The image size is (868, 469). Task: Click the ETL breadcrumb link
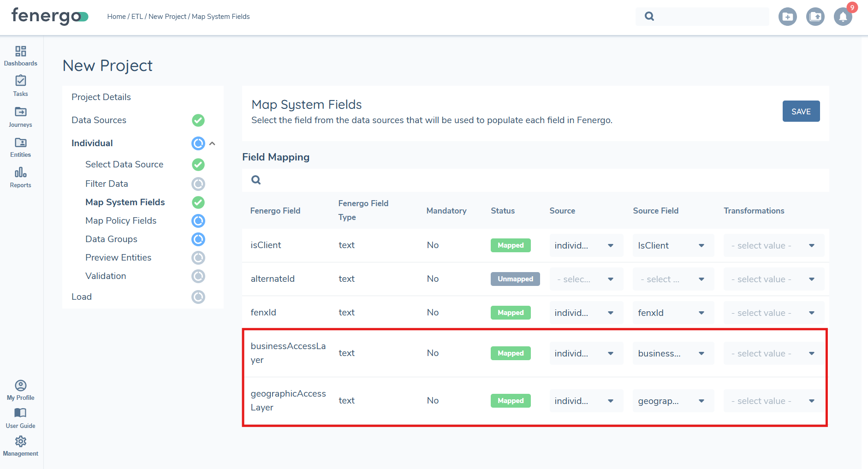137,17
